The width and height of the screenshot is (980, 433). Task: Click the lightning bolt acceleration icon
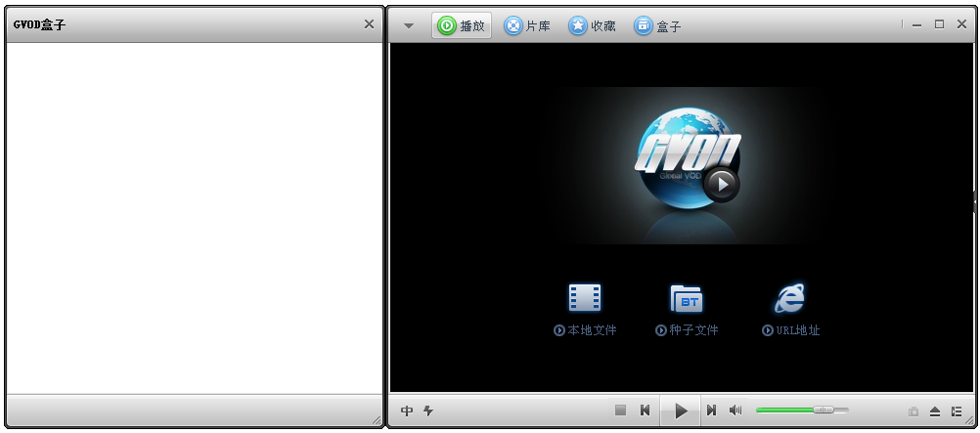(428, 411)
